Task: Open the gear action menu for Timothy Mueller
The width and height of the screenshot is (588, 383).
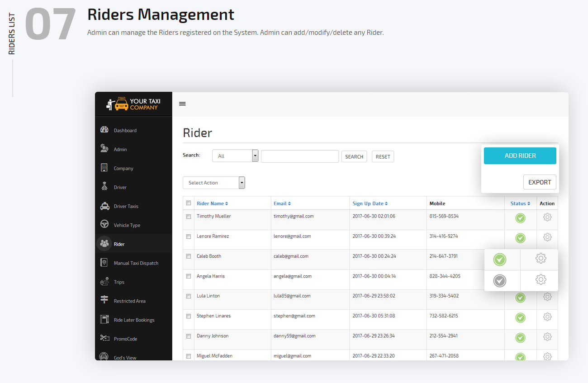Action: pyautogui.click(x=547, y=217)
